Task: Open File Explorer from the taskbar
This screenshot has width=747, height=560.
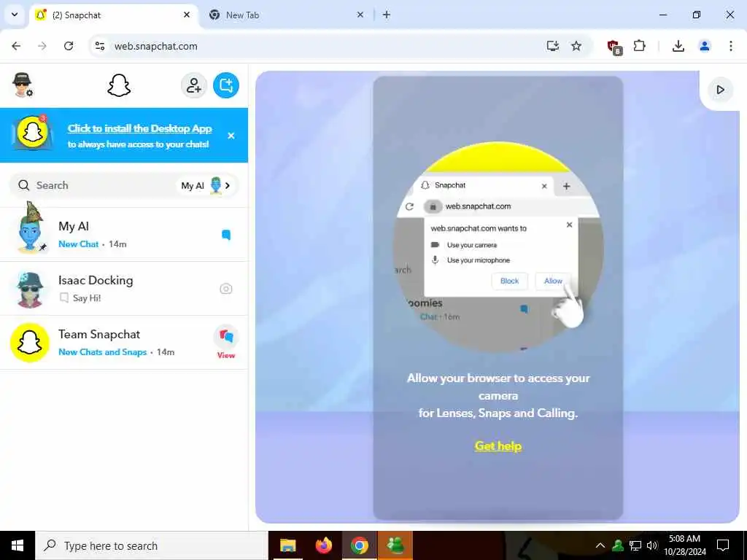Action: click(287, 545)
